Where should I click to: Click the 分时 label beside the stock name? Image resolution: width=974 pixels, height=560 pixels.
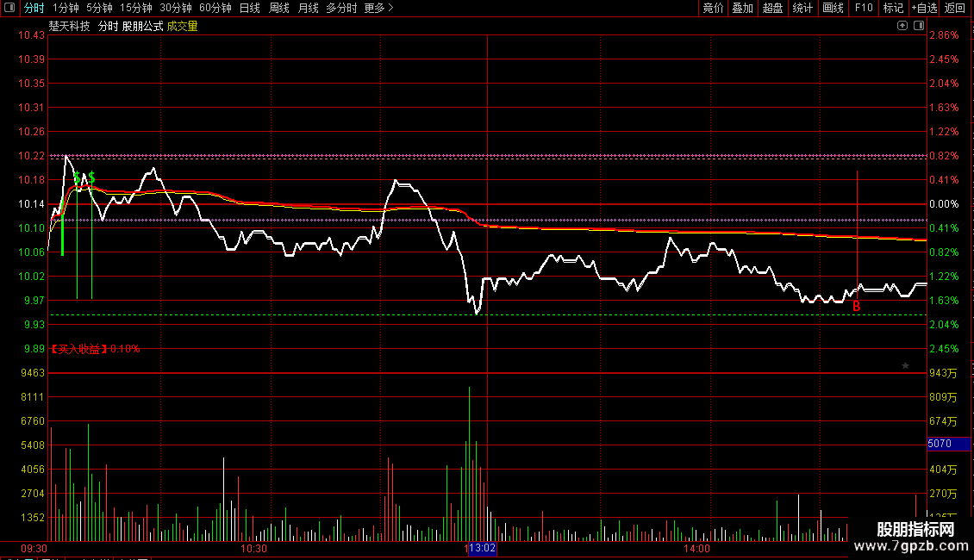108,26
